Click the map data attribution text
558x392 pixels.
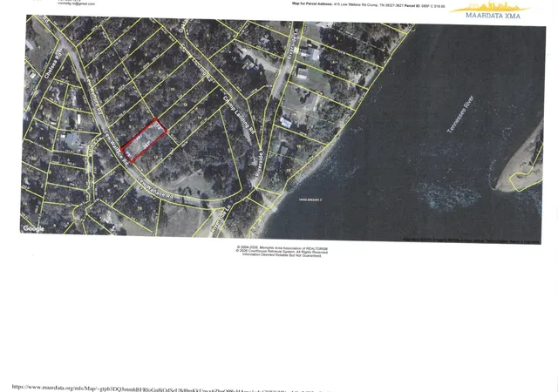click(471, 240)
